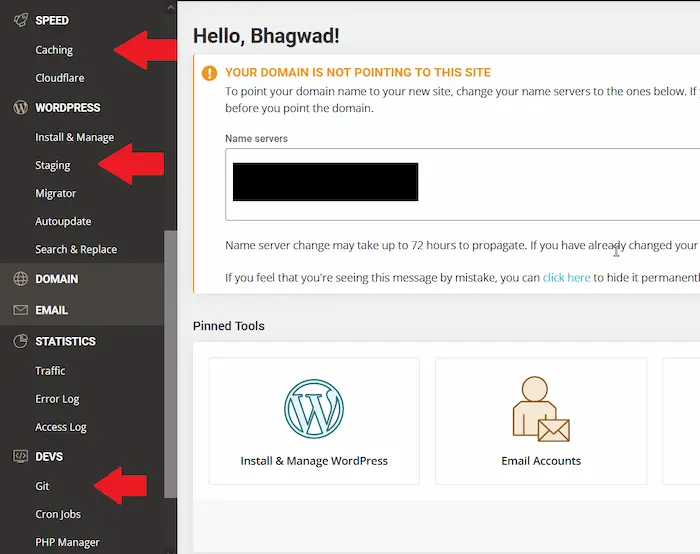Click the Statistics pie chart icon
The height and width of the screenshot is (554, 700).
(x=21, y=341)
